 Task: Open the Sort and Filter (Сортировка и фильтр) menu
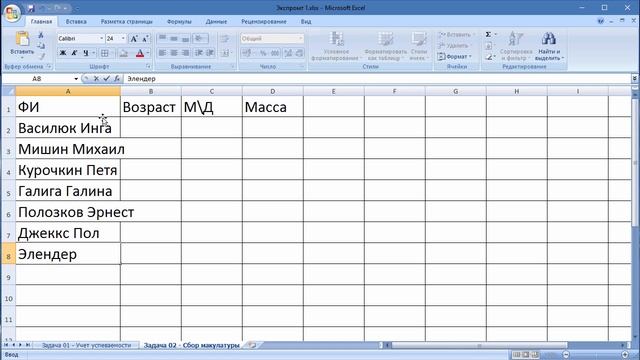(x=516, y=46)
